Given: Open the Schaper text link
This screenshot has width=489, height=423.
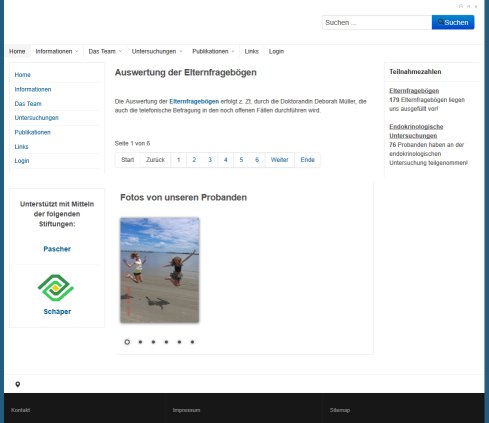Looking at the screenshot, I should 57,312.
